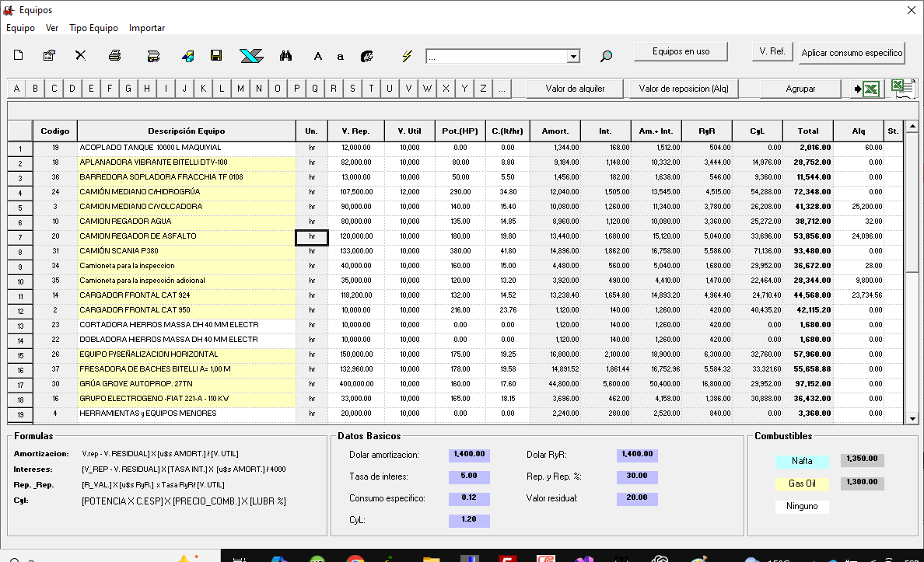The image size is (924, 562).
Task: Click the Gas Oil price field 1,300.00
Action: 862,482
